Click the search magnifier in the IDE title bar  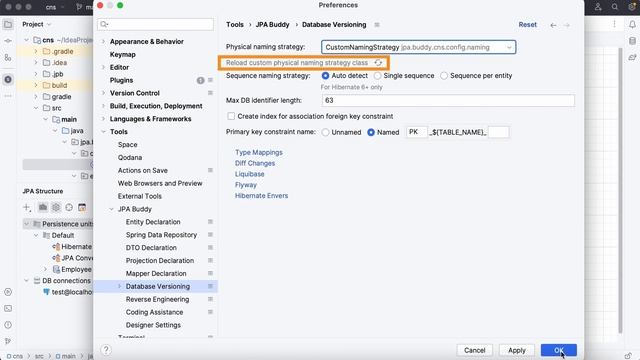pos(615,7)
